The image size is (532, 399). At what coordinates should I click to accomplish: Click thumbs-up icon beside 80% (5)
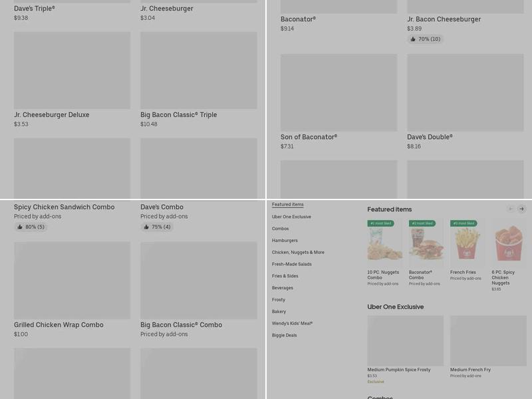pos(20,227)
